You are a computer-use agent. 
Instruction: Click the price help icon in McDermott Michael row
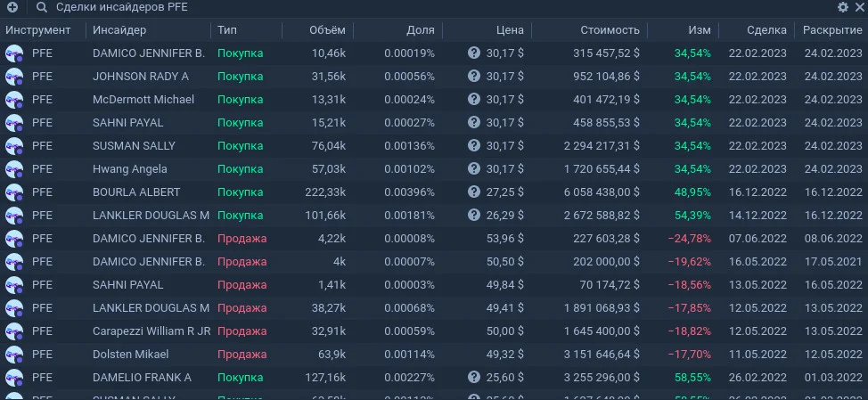pyautogui.click(x=474, y=99)
